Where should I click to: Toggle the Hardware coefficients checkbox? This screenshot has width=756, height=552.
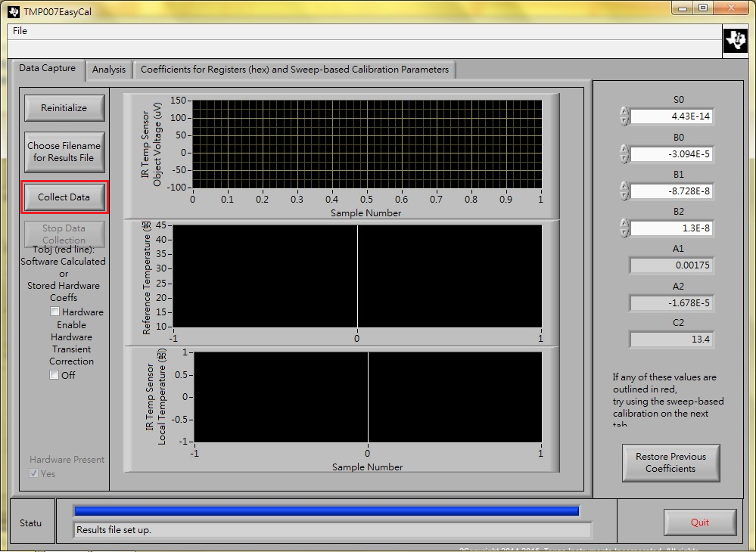(55, 312)
